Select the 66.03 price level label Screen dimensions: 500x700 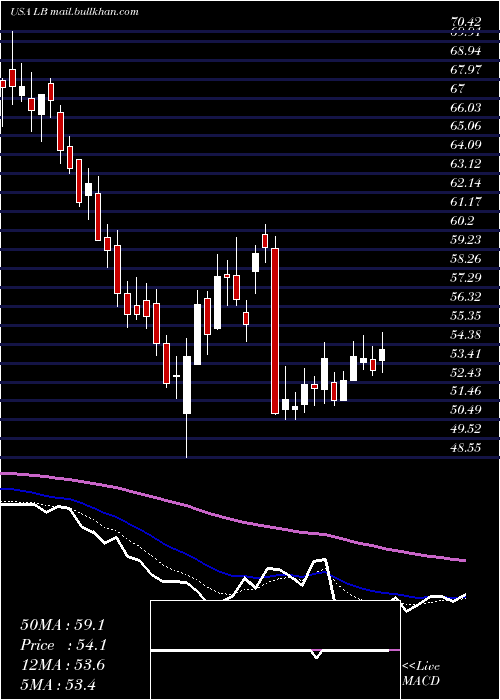click(x=466, y=108)
